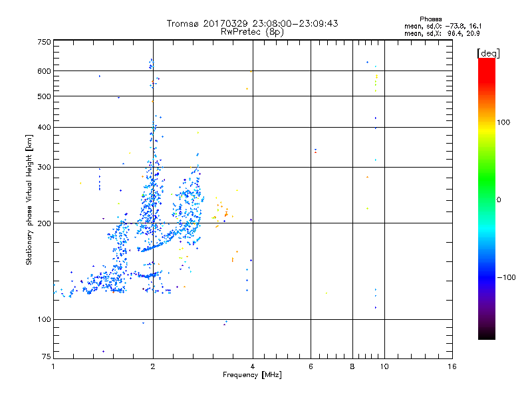Click the frequency axis tick label '8'
Screen dimensions: 532x399
(x=352, y=366)
